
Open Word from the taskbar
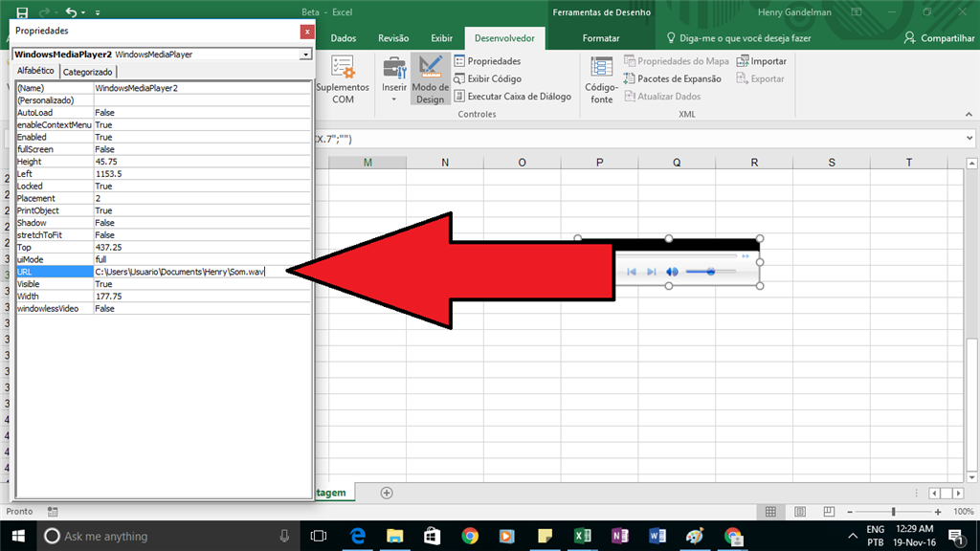click(657, 536)
